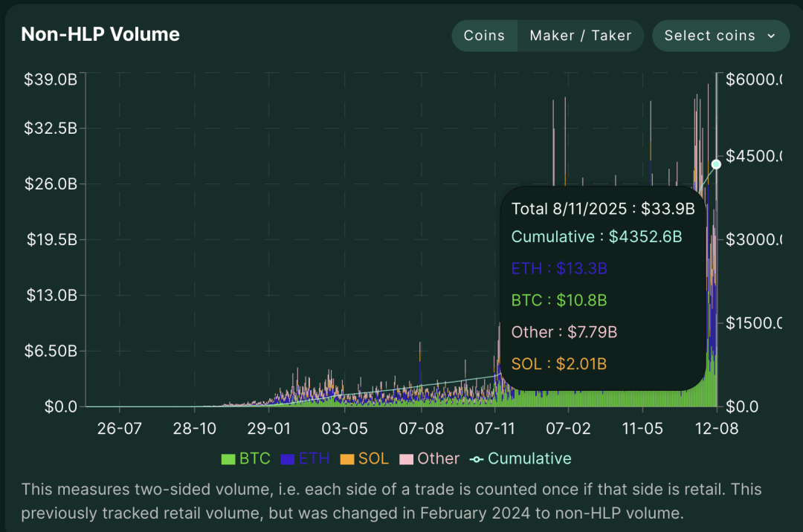Screen dimensions: 803x532
Task: Click the Cumulative line marker icon in legend
Action: point(476,459)
